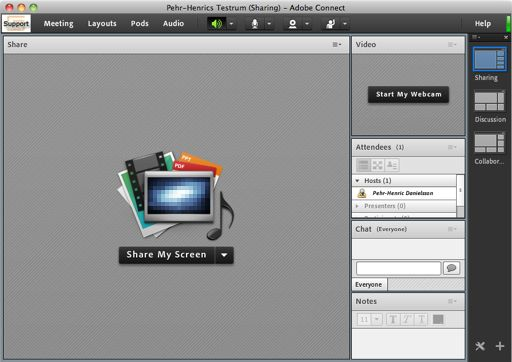Select attendee Pehr-Henric Danielsson
The width and height of the screenshot is (512, 362).
click(404, 193)
